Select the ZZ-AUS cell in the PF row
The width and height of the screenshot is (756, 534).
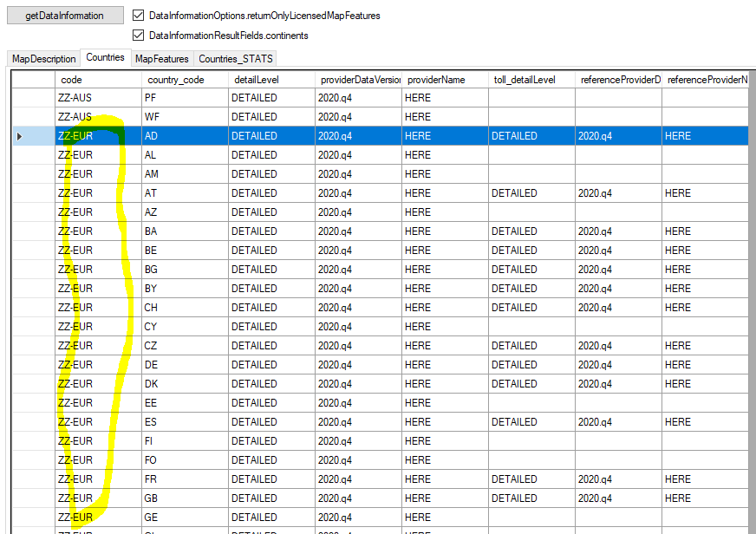coord(97,98)
